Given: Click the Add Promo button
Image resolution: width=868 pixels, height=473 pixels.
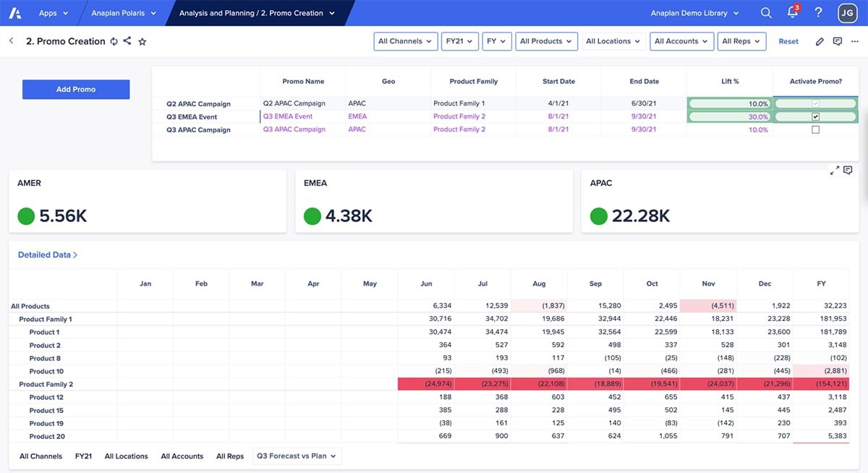Looking at the screenshot, I should [76, 90].
